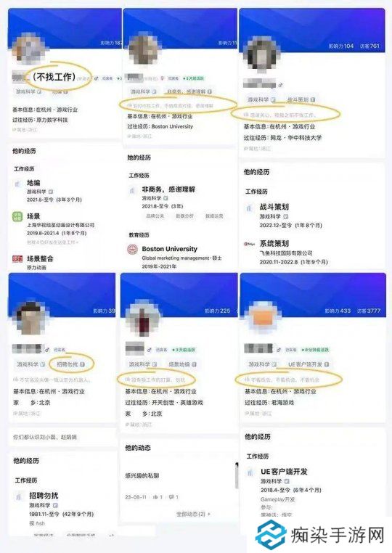Select the circled 招聘勿扰 tag
The height and width of the screenshot is (553, 392).
click(70, 364)
